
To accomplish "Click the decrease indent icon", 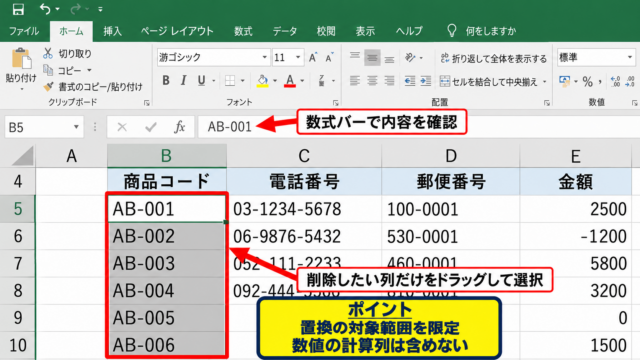I will (x=410, y=81).
